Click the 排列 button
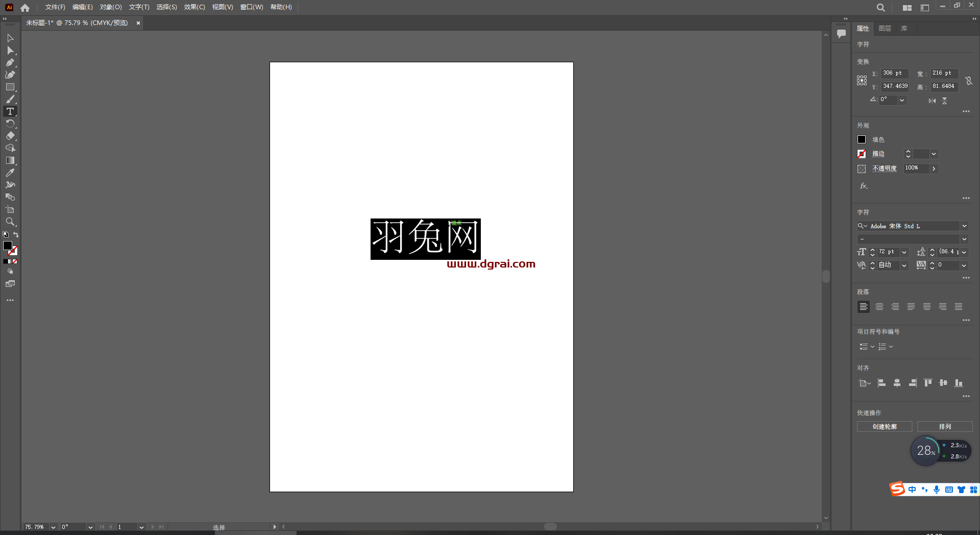980x535 pixels. [944, 427]
